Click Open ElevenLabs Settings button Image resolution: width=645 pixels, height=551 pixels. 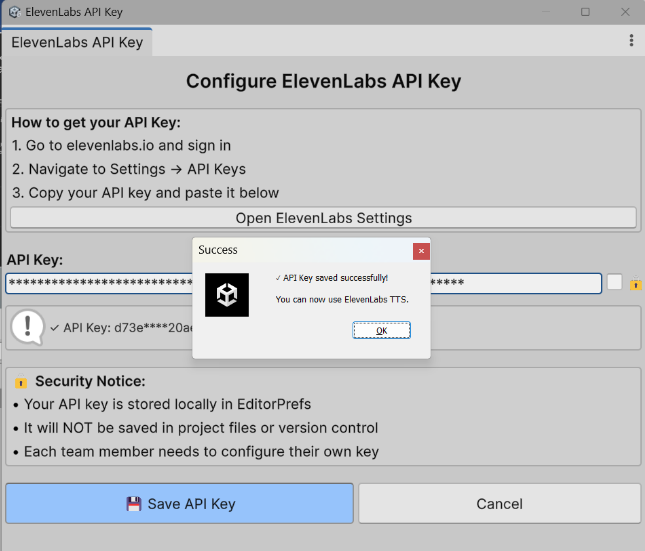(x=323, y=218)
